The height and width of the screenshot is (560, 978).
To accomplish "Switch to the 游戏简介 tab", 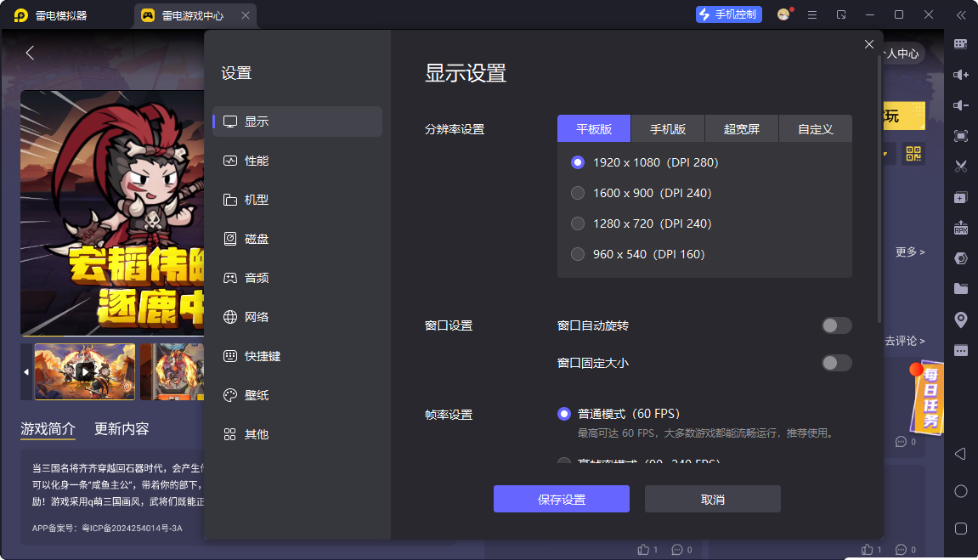I will [48, 429].
